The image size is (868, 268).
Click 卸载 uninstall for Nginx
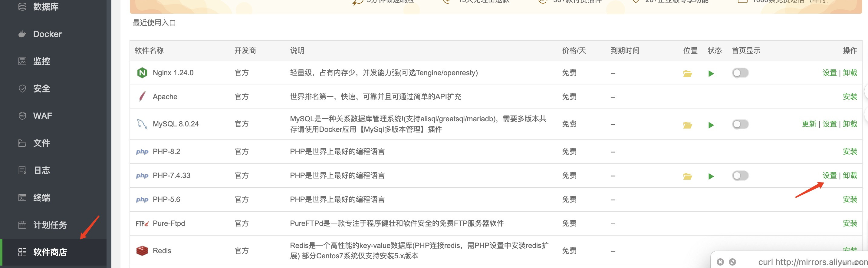850,73
